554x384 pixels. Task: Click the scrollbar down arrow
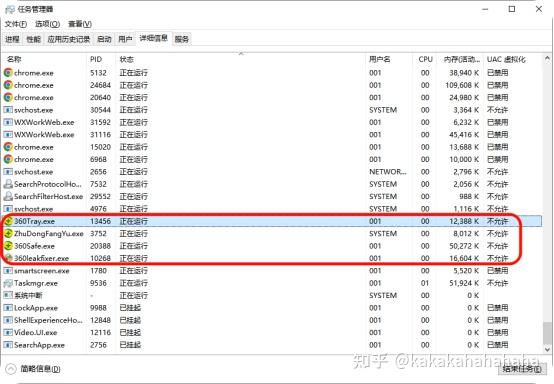(547, 349)
